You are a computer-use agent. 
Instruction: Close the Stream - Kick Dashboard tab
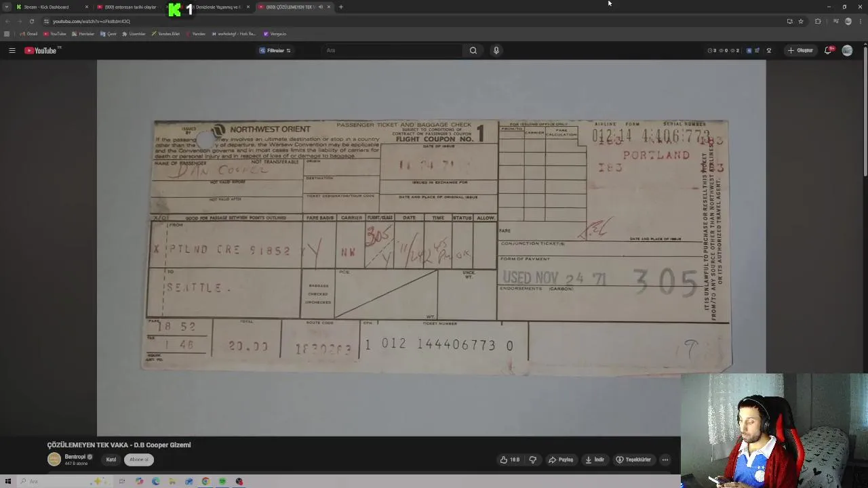(86, 7)
